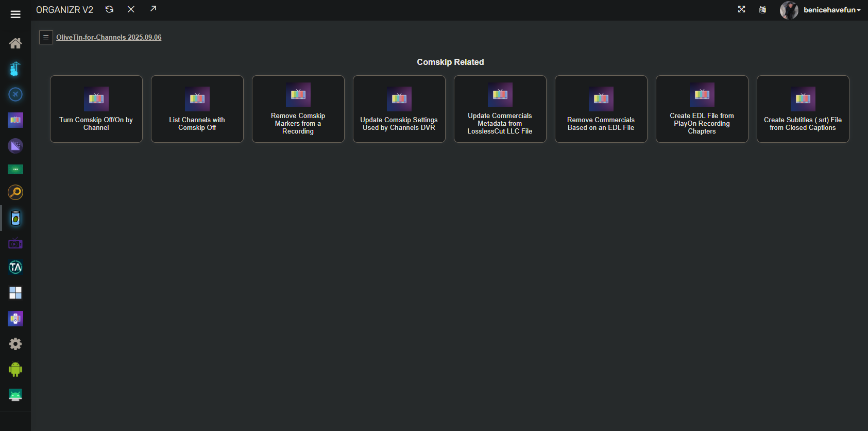Click the pop-out arrow icon in header

153,9
